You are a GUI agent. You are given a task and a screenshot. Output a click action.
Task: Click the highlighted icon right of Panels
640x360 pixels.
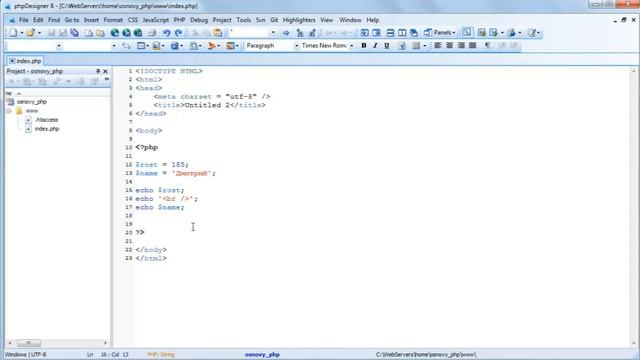(x=467, y=32)
